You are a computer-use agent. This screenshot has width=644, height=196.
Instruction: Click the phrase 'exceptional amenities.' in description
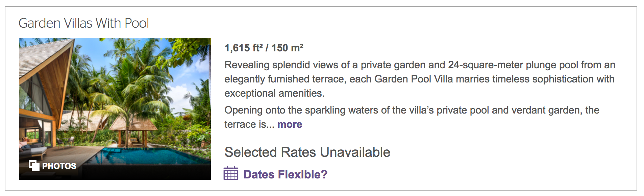click(x=274, y=93)
